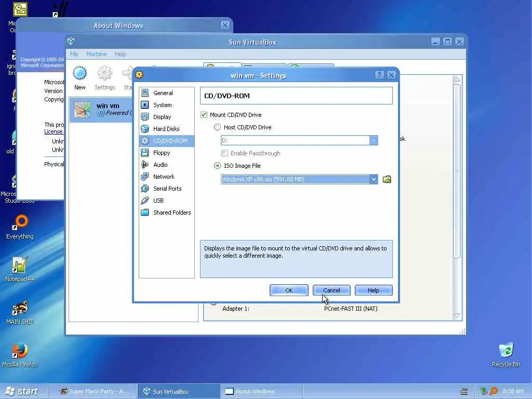
Task: Open the Floppy category icon
Action: click(145, 153)
